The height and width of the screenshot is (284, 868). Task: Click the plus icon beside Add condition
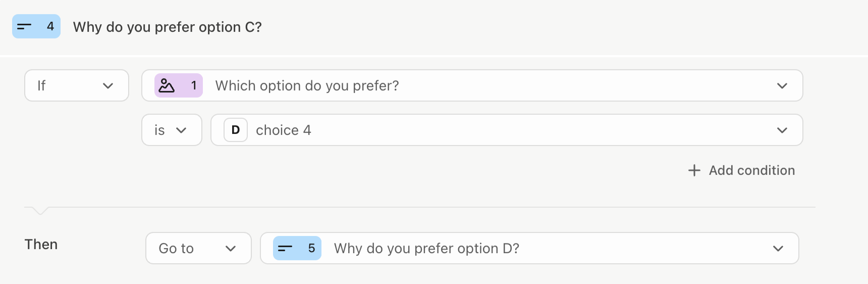(694, 170)
